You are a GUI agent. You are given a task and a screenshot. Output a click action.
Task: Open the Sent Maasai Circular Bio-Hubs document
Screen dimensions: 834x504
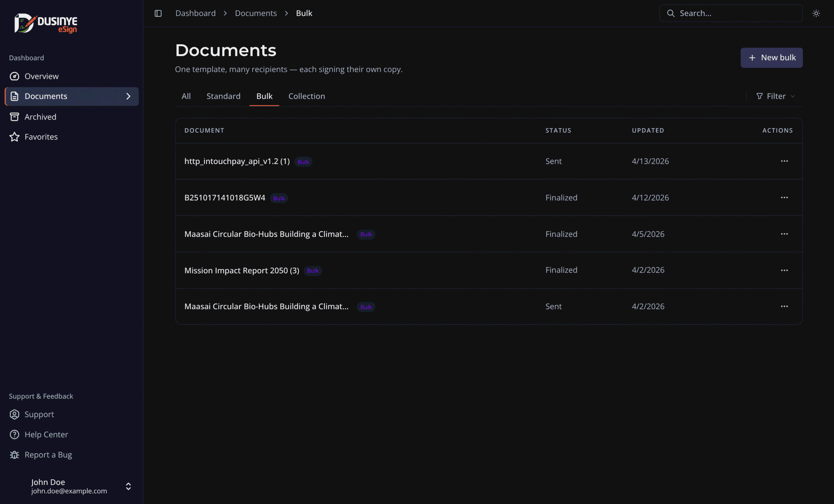point(266,306)
